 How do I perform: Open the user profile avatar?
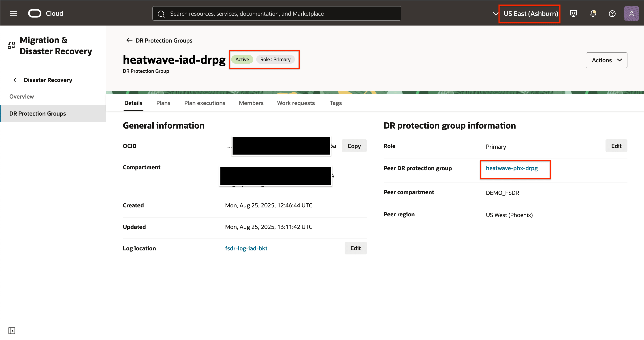(x=631, y=13)
